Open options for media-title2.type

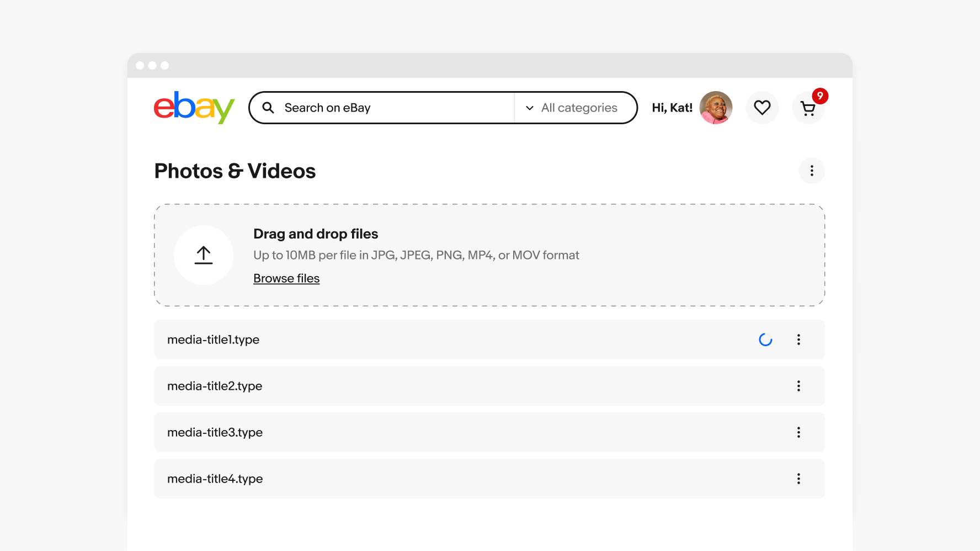pyautogui.click(x=798, y=386)
